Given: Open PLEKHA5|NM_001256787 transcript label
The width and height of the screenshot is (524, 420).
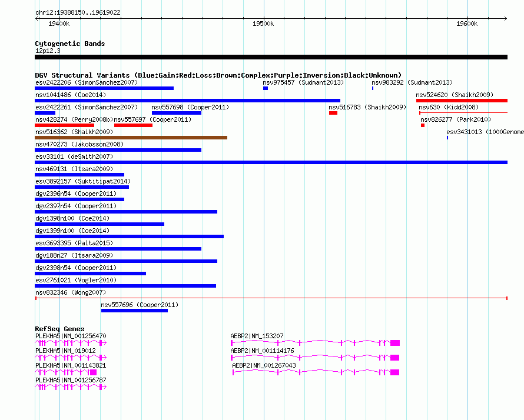Looking at the screenshot, I should [x=71, y=380].
